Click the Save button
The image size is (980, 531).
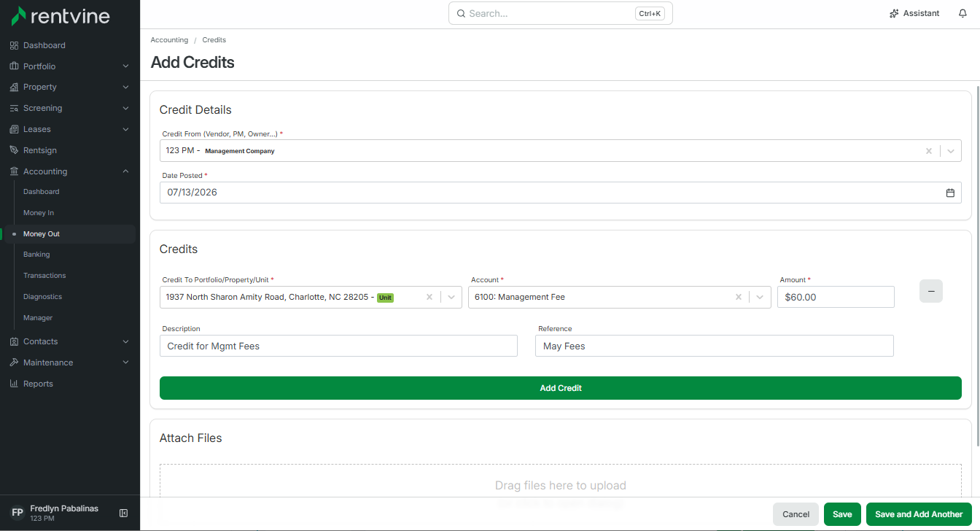(x=842, y=514)
